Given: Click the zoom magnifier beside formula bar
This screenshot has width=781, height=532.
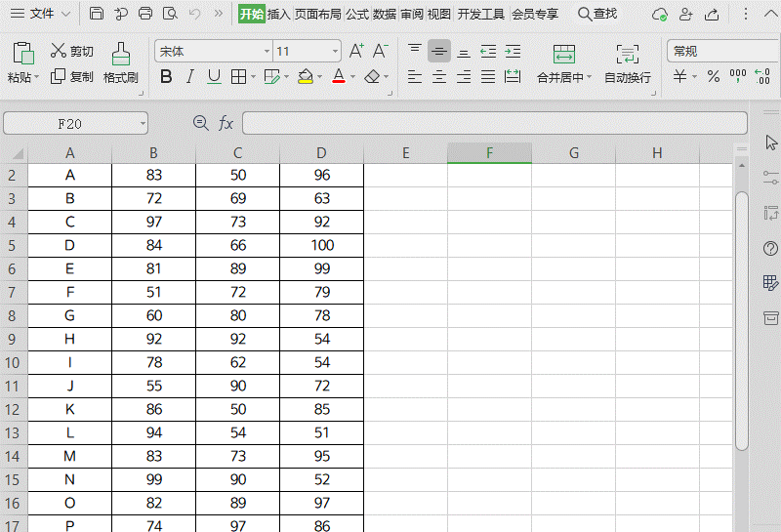Looking at the screenshot, I should point(201,123).
